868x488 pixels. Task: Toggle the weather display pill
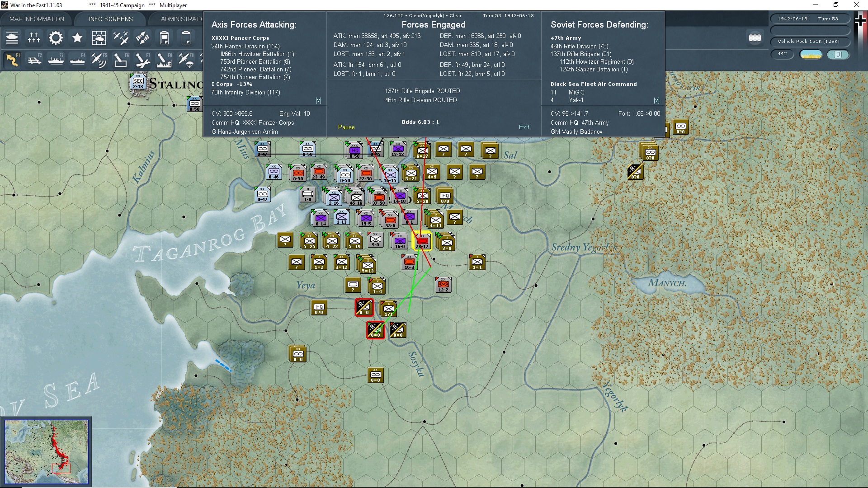(811, 54)
